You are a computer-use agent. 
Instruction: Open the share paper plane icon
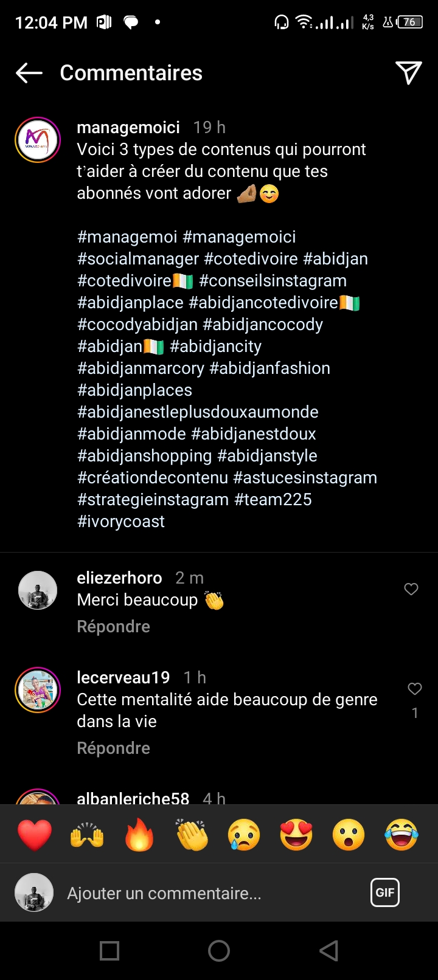pos(409,73)
